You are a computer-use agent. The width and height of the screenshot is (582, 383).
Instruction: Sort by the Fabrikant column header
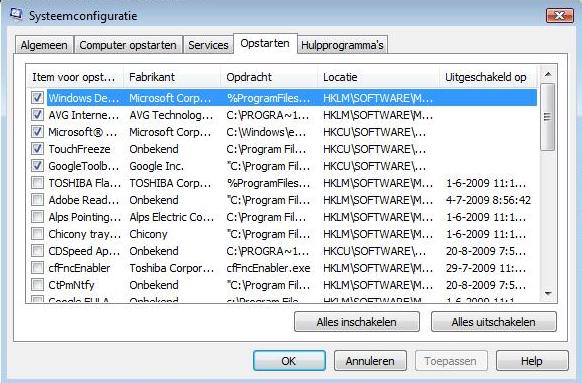[x=172, y=77]
